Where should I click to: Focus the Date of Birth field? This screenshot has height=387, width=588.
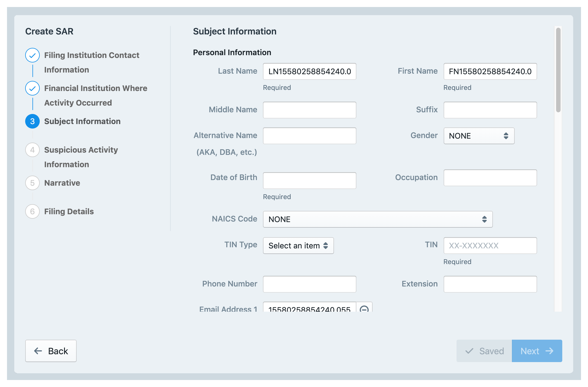[309, 181]
